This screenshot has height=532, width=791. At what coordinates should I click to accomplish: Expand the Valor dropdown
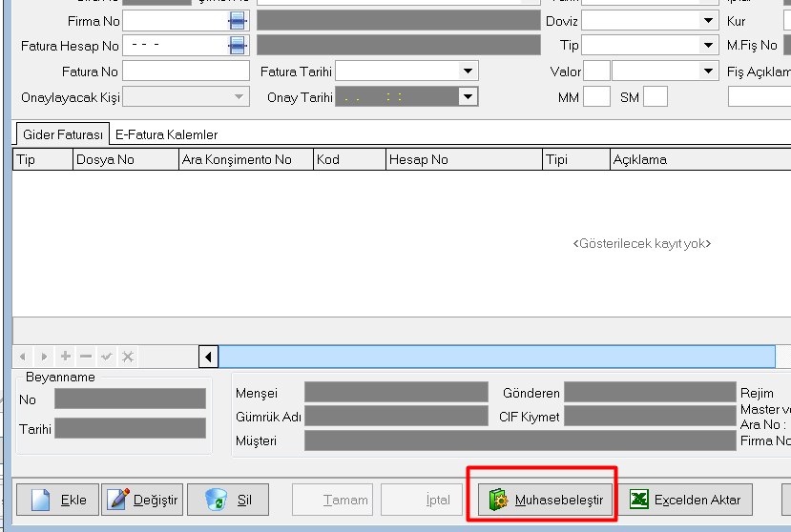point(708,71)
